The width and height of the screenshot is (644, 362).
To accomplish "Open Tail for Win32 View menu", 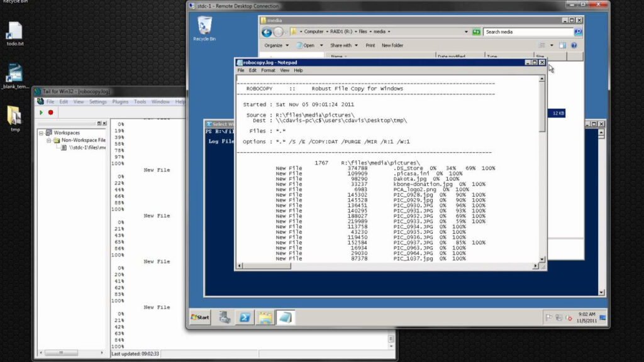I will pos(79,102).
